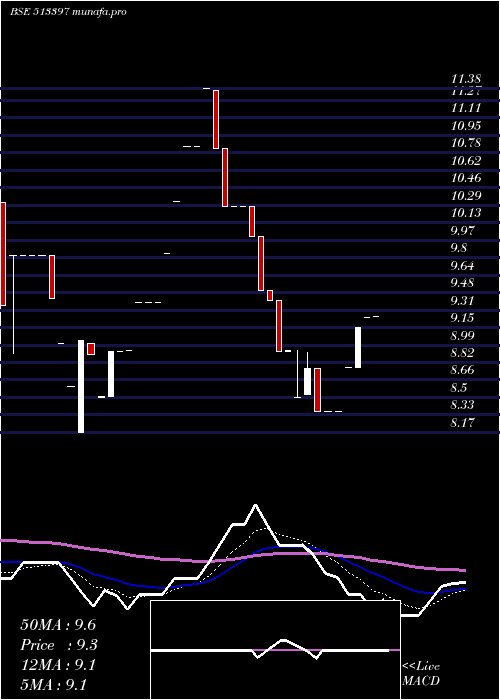Click the 8.33 price level label
Viewport: 500px width, 700px height.
coord(462,405)
